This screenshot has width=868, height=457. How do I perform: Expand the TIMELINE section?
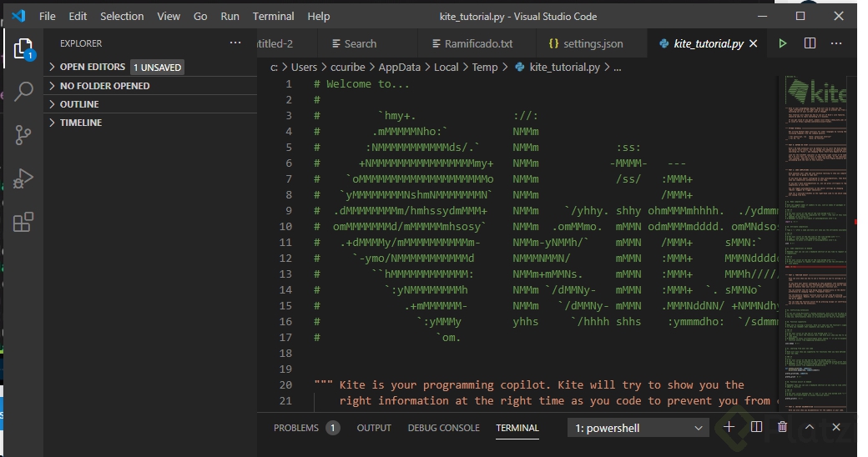click(x=150, y=123)
